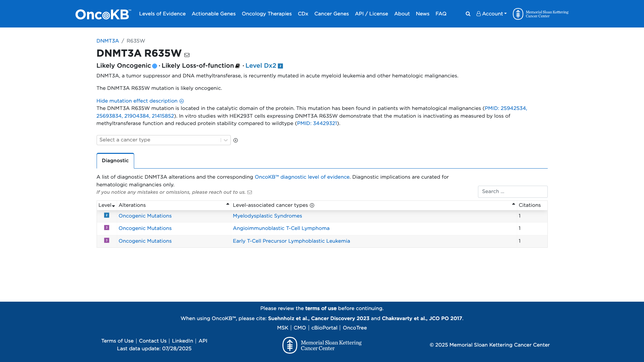Click the Level Dx2 link

(x=261, y=66)
